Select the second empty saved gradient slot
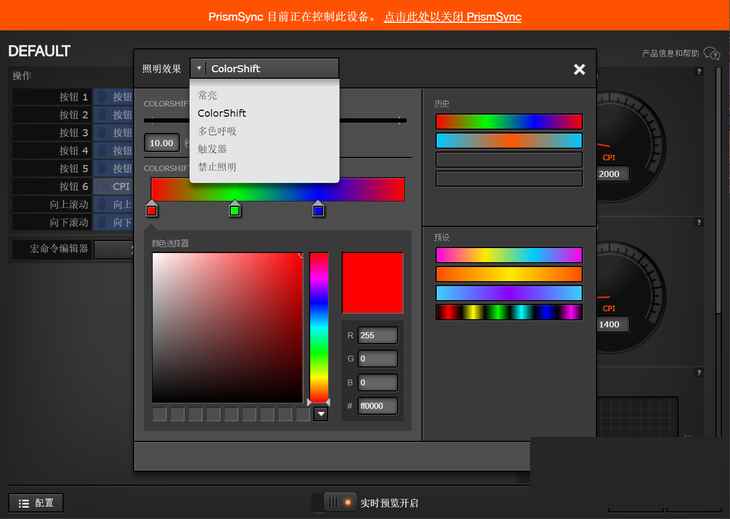Viewport: 730px width, 519px height. coord(509,179)
